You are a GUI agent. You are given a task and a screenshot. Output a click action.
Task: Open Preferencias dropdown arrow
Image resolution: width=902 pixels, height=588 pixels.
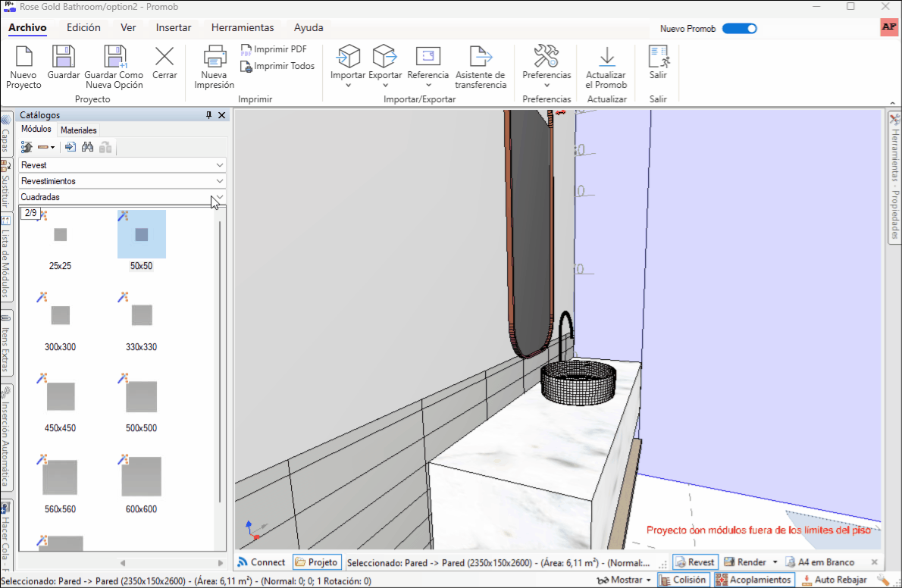546,86
